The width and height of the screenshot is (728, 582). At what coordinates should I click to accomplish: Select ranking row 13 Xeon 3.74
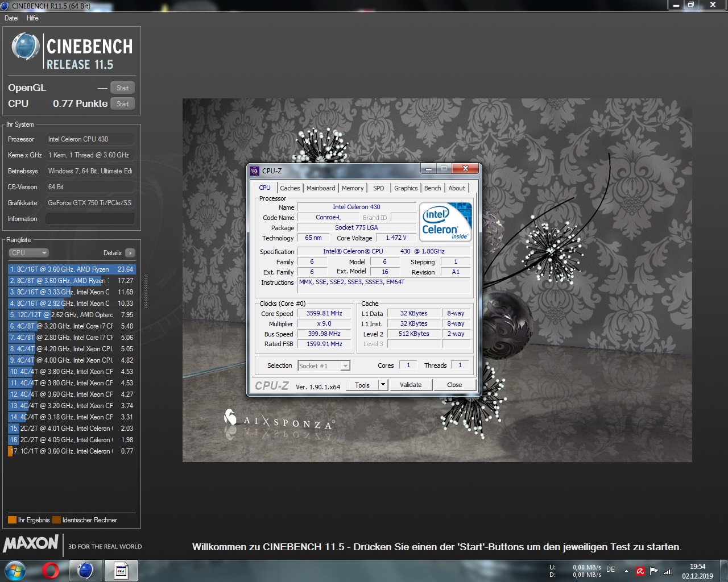72,406
